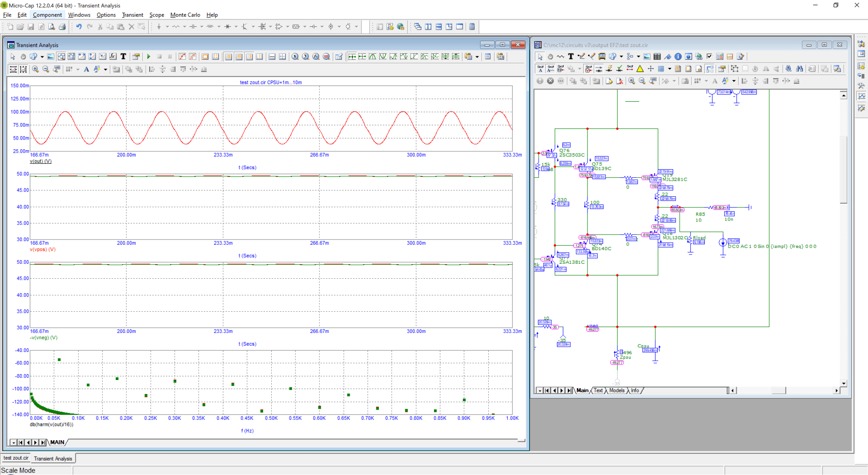Toggle node numbers display in schematic toolbar

click(561, 69)
